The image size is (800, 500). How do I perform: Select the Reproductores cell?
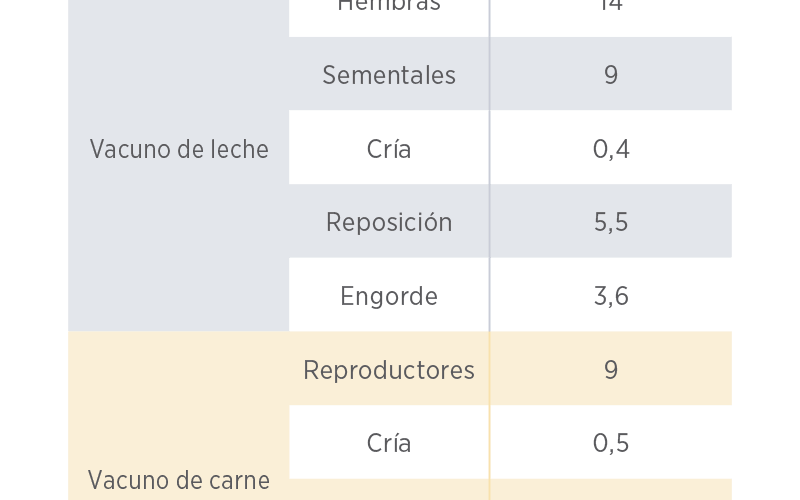coord(389,369)
